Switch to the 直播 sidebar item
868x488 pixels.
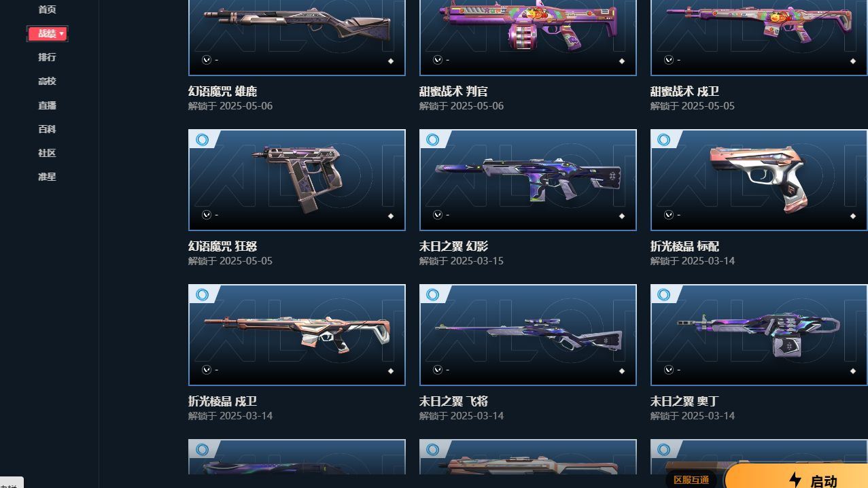click(x=47, y=105)
